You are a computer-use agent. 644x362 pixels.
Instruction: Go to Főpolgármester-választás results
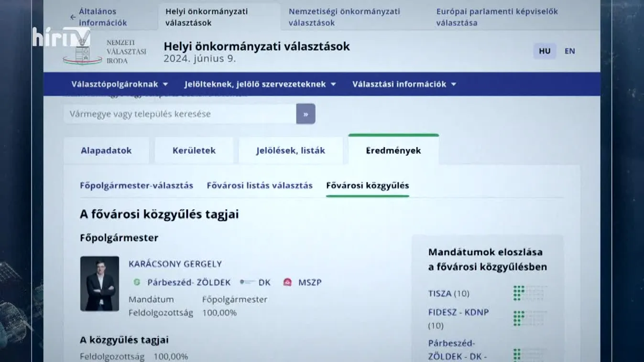(136, 185)
